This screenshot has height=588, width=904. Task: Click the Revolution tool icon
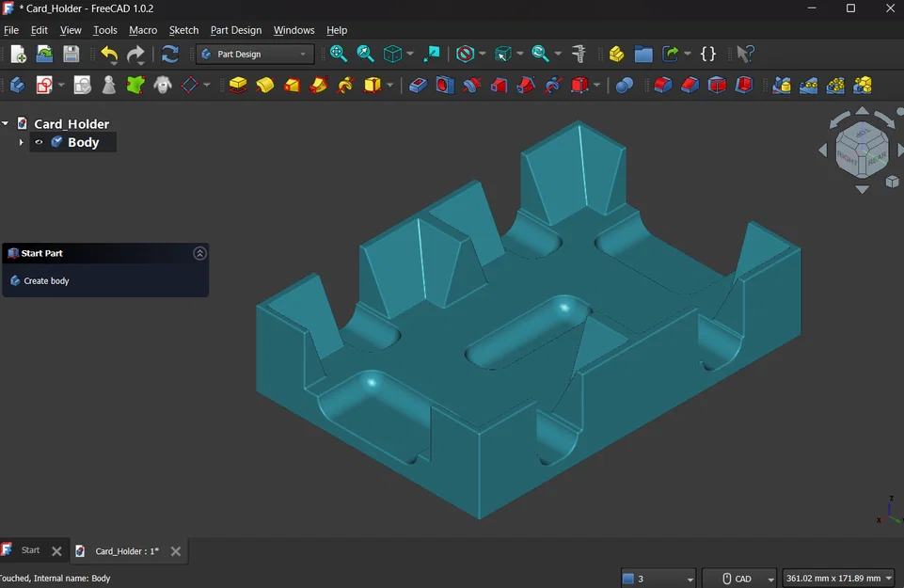coord(265,86)
